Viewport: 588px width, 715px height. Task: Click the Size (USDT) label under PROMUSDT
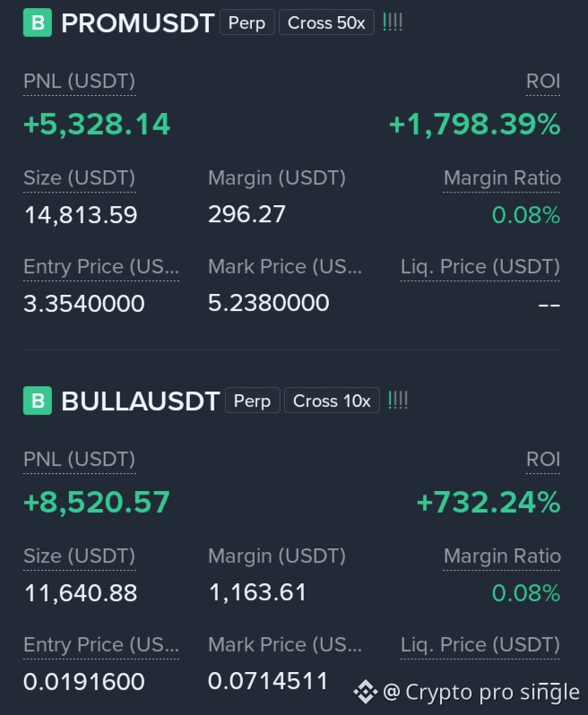point(80,177)
